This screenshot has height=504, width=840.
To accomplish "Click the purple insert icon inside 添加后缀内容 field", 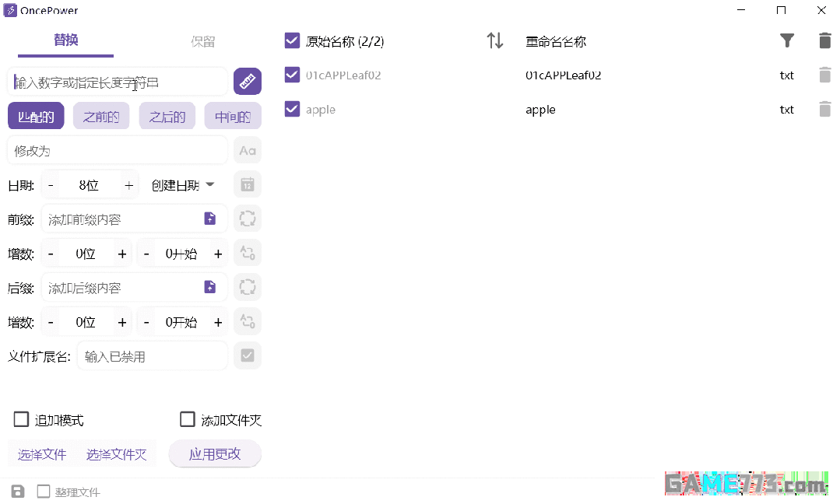I will tap(209, 287).
